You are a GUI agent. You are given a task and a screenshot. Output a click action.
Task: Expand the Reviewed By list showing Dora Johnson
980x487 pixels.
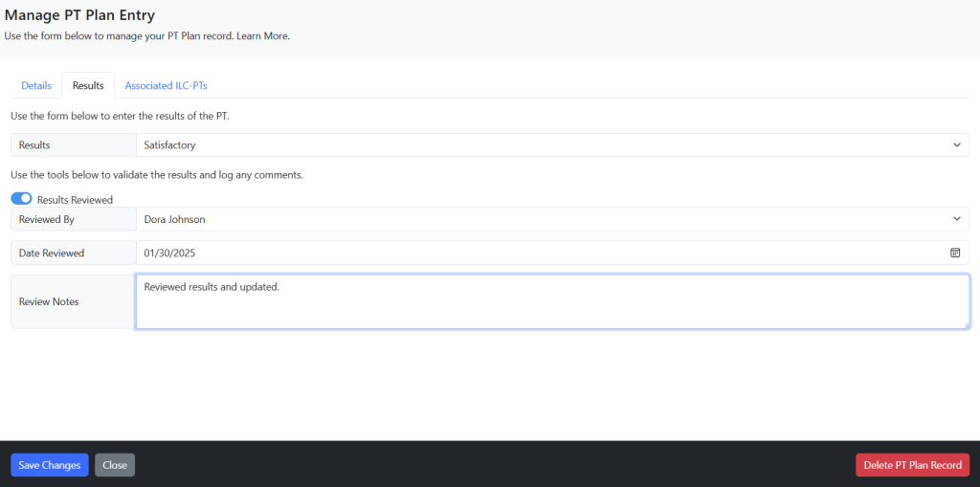[552, 219]
